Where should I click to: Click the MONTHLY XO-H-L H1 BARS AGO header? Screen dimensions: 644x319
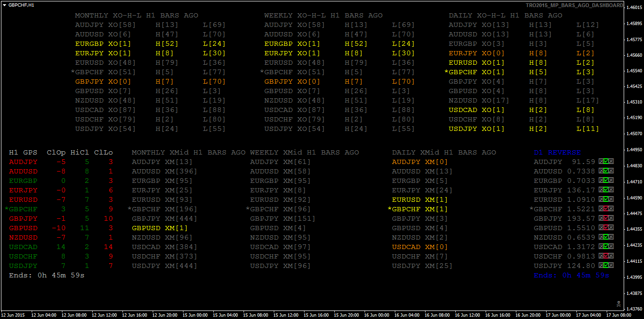point(137,16)
